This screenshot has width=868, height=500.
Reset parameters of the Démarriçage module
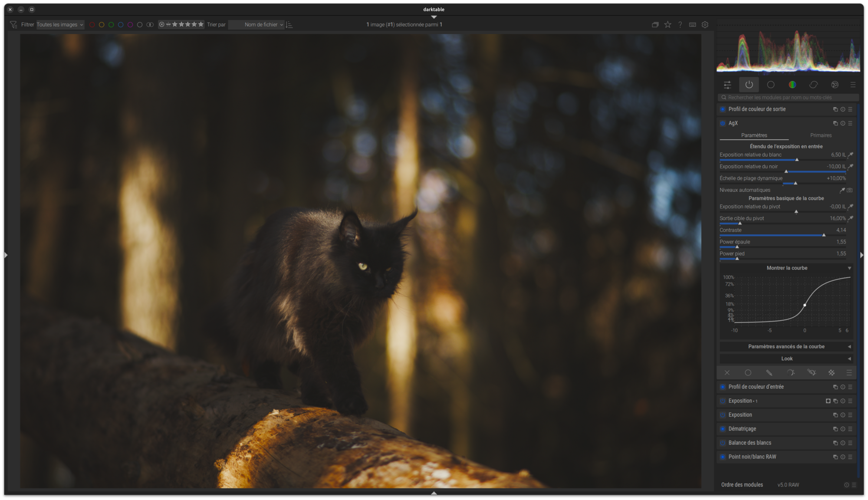(x=843, y=429)
